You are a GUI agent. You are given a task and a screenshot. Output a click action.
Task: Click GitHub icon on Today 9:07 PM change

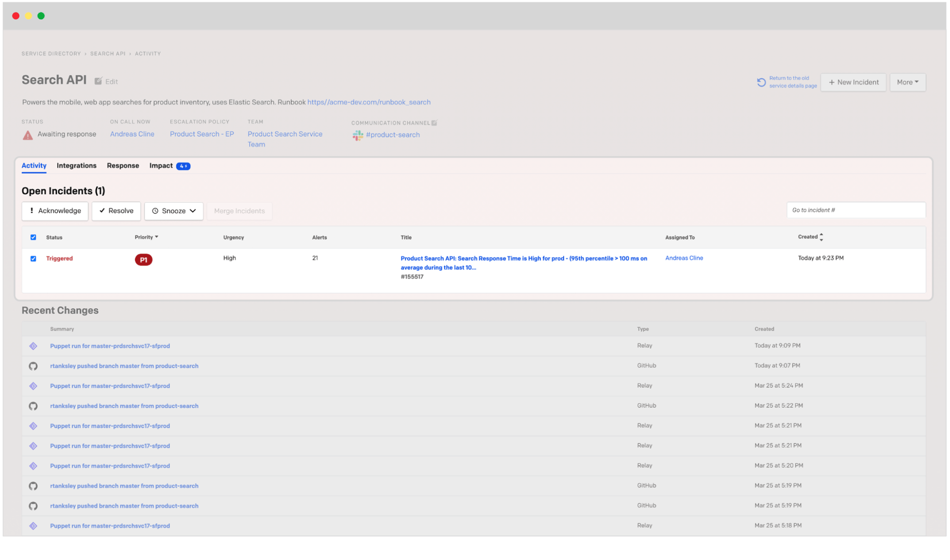pos(33,366)
